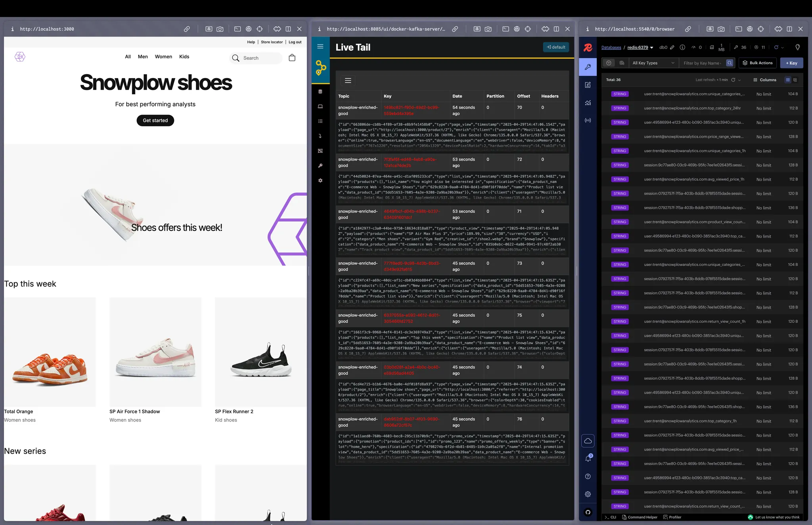
Task: Click the refresh icon next to Last refresh
Action: click(733, 80)
